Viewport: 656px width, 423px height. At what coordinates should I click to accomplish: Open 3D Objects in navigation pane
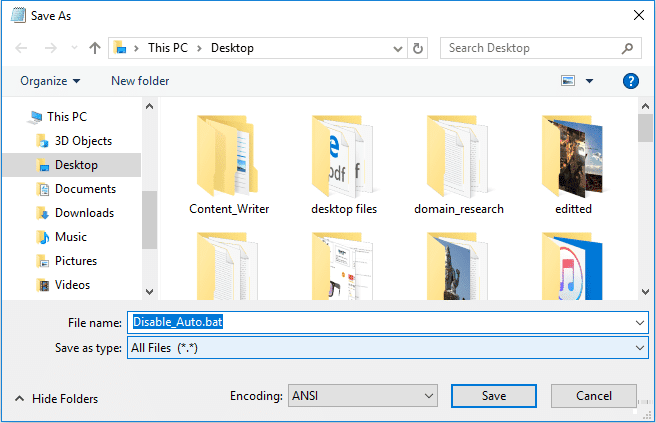(x=83, y=141)
